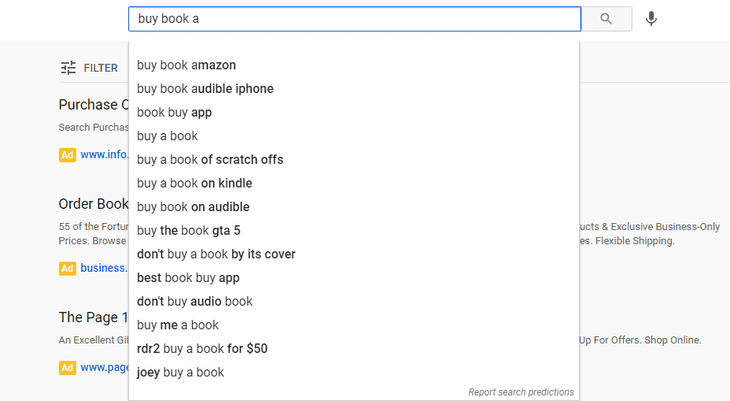
Task: Click the magnifying glass search button
Action: click(606, 19)
